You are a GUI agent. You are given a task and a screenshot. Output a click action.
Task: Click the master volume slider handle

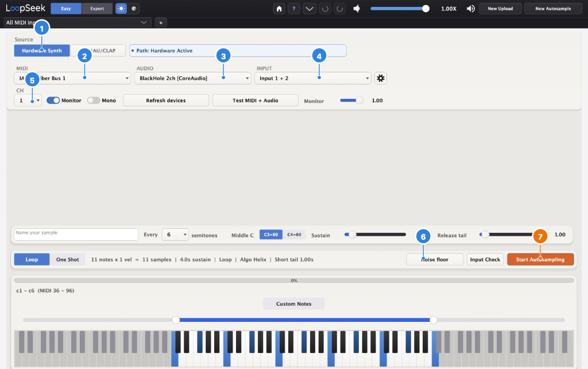coord(425,9)
